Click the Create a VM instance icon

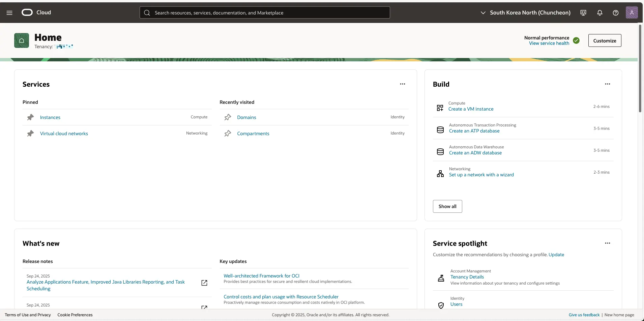440,108
